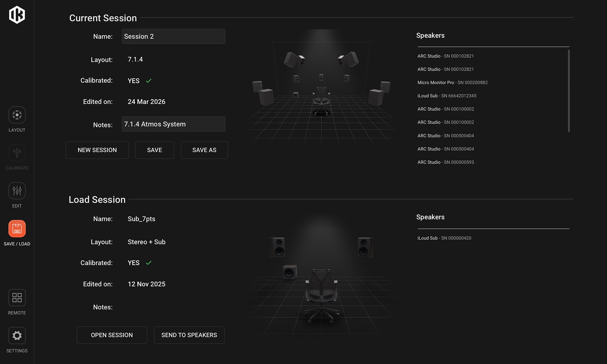607x364 pixels.
Task: Open the Edit sliders icon
Action: coord(17,191)
